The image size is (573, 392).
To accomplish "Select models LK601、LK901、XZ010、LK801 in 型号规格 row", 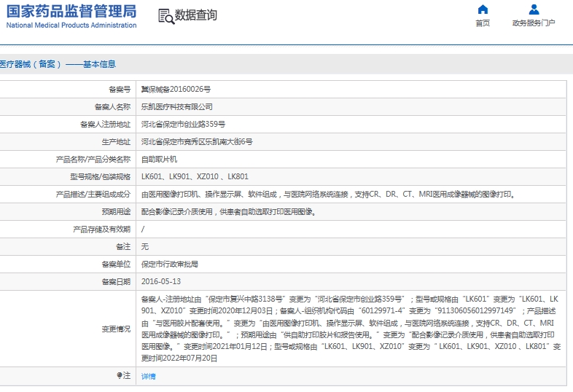I will click(195, 177).
